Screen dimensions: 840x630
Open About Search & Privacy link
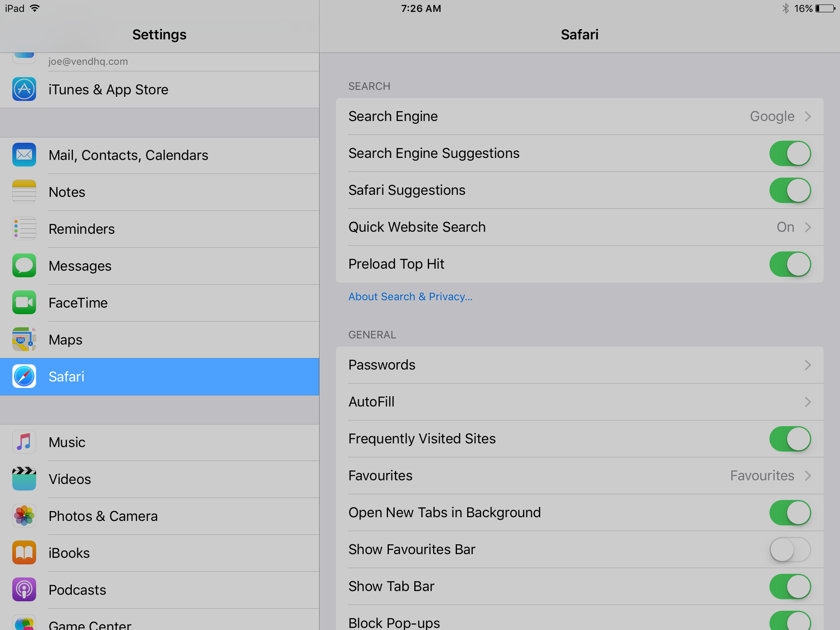point(410,297)
